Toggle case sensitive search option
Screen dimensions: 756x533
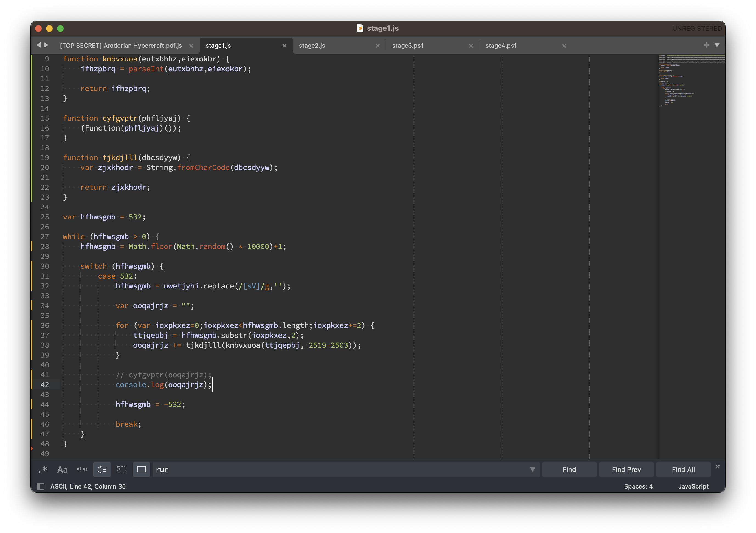(x=62, y=469)
